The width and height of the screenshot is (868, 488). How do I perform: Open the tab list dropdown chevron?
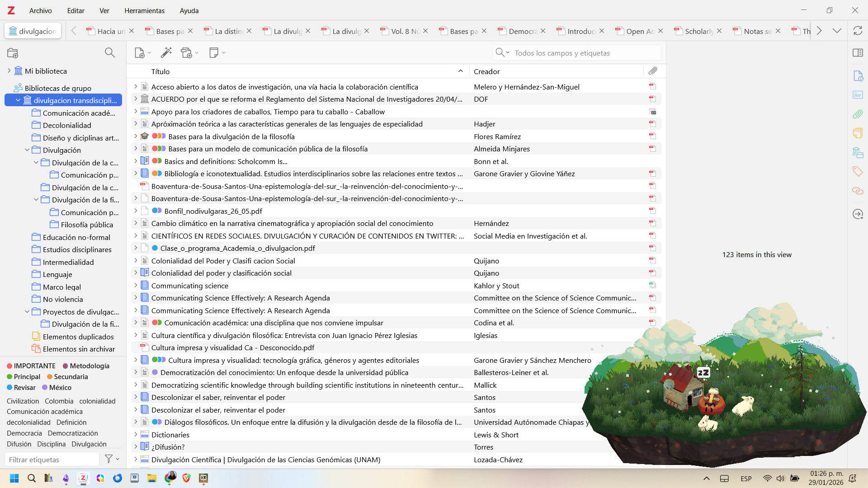pos(837,31)
